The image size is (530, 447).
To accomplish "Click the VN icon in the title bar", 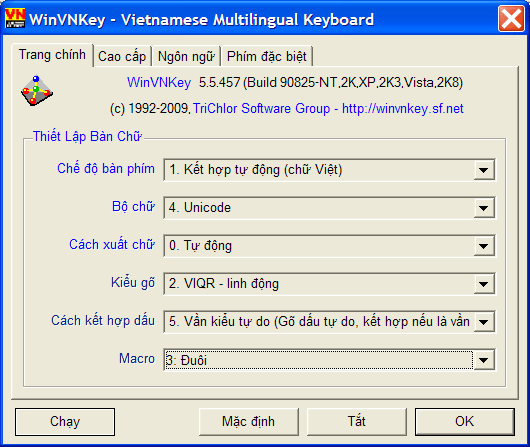I will click(x=15, y=19).
